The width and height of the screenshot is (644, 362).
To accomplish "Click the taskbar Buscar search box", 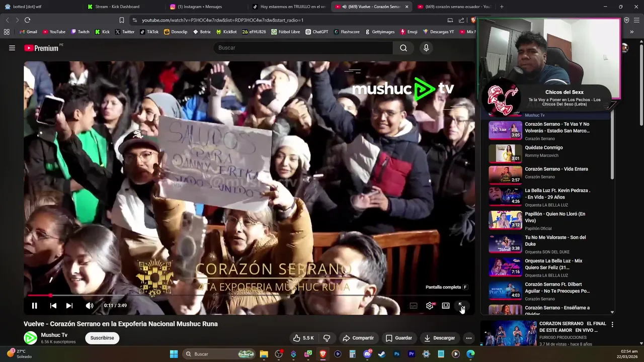I will click(218, 354).
